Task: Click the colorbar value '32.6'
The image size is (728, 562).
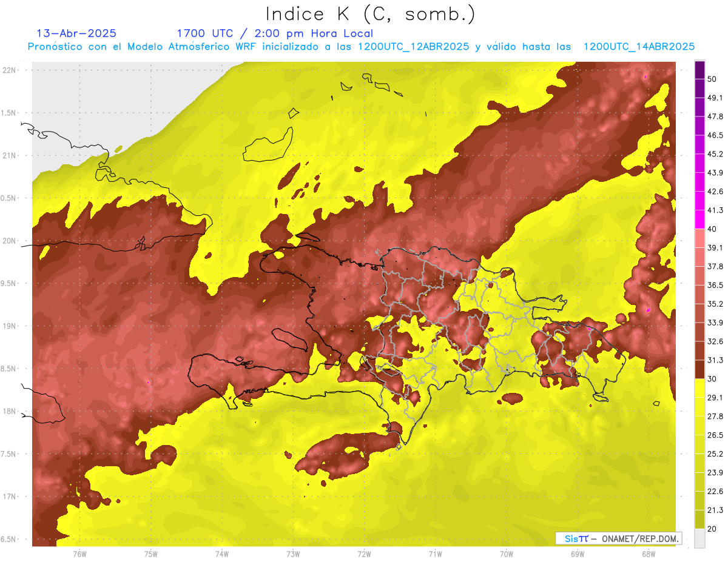Action: [715, 341]
